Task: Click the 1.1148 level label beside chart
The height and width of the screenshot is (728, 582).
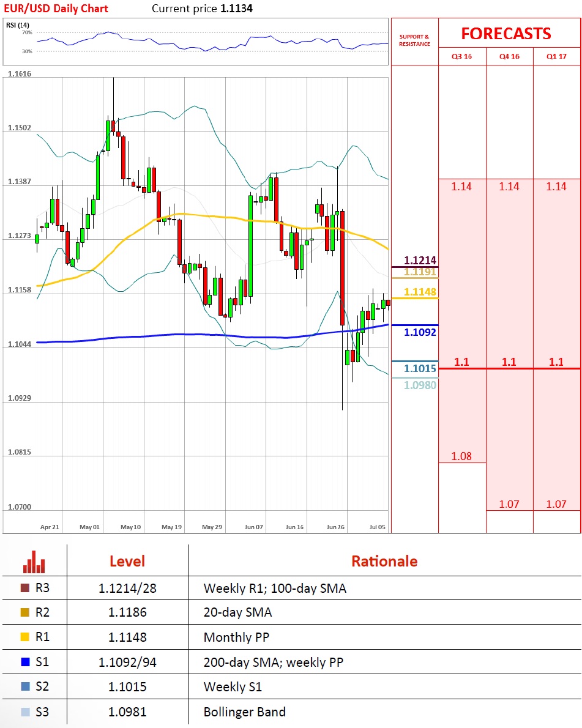Action: pyautogui.click(x=420, y=292)
